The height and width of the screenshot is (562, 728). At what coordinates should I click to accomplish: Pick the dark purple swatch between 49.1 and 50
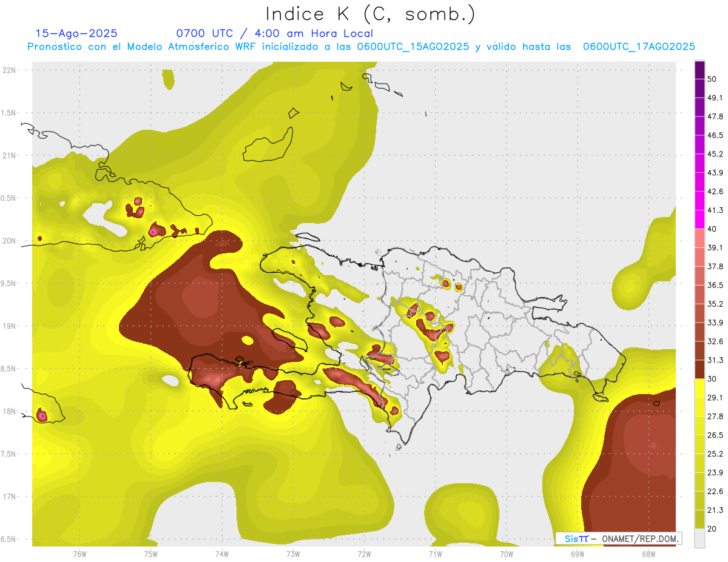pos(699,88)
